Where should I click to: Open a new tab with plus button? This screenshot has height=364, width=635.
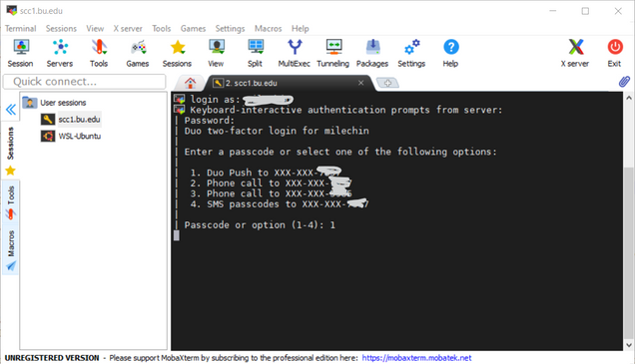387,83
